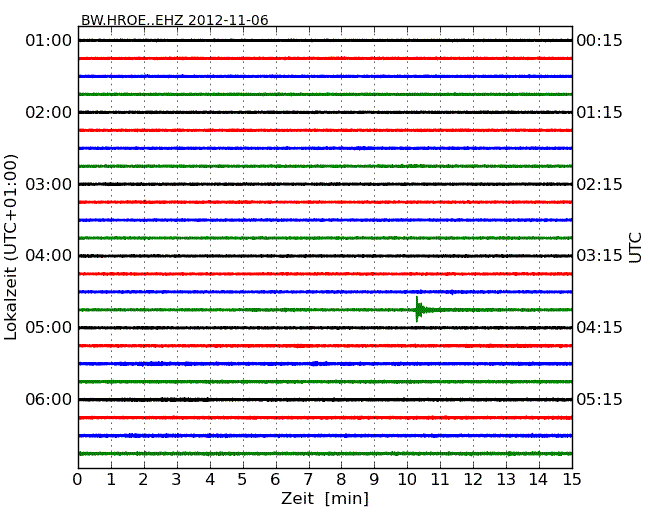Click local time label 05:00
Screen dimensions: 650x520
point(49,328)
